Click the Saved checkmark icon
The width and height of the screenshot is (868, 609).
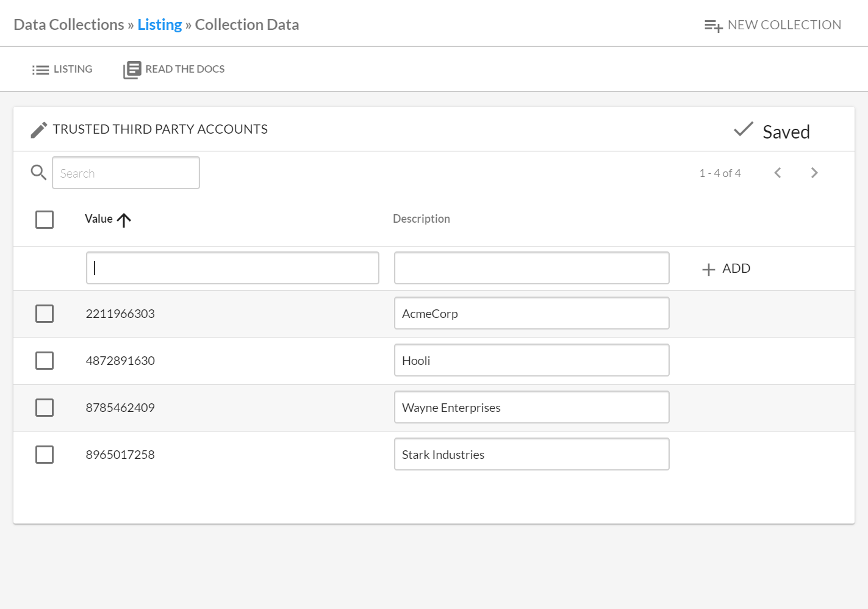pyautogui.click(x=744, y=129)
